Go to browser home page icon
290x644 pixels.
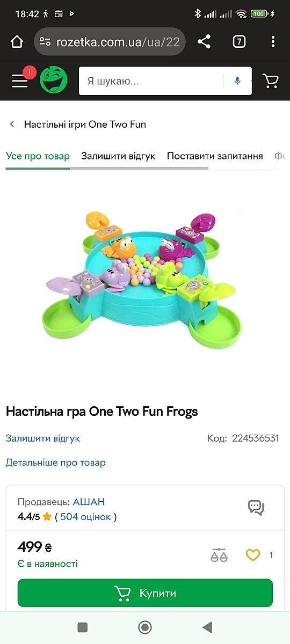click(17, 41)
